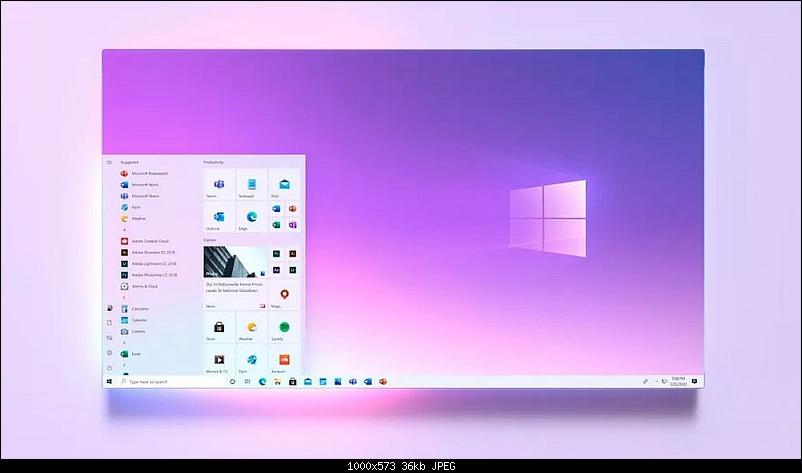
Task: Click the Teams tile
Action: 219,184
